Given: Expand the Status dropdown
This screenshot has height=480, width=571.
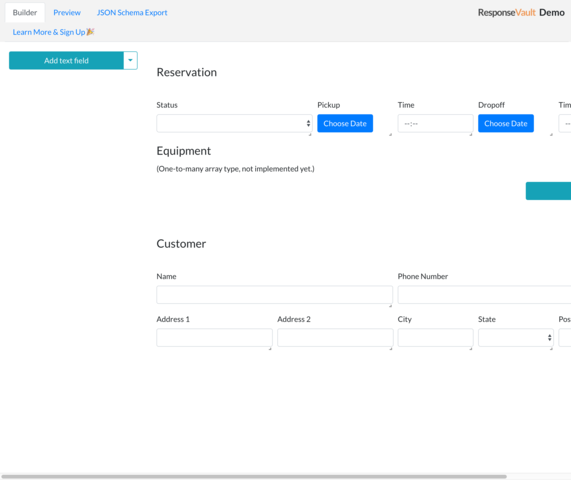Looking at the screenshot, I should 234,123.
